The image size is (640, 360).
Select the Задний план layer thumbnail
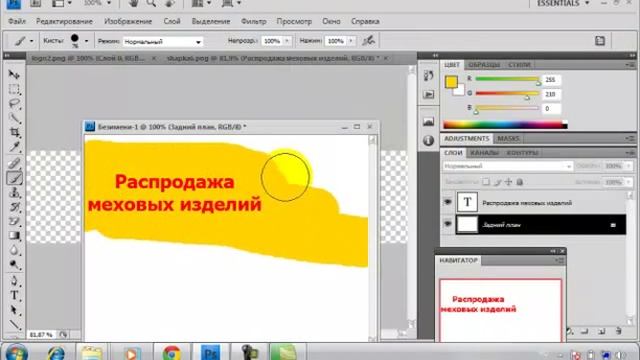point(467,224)
